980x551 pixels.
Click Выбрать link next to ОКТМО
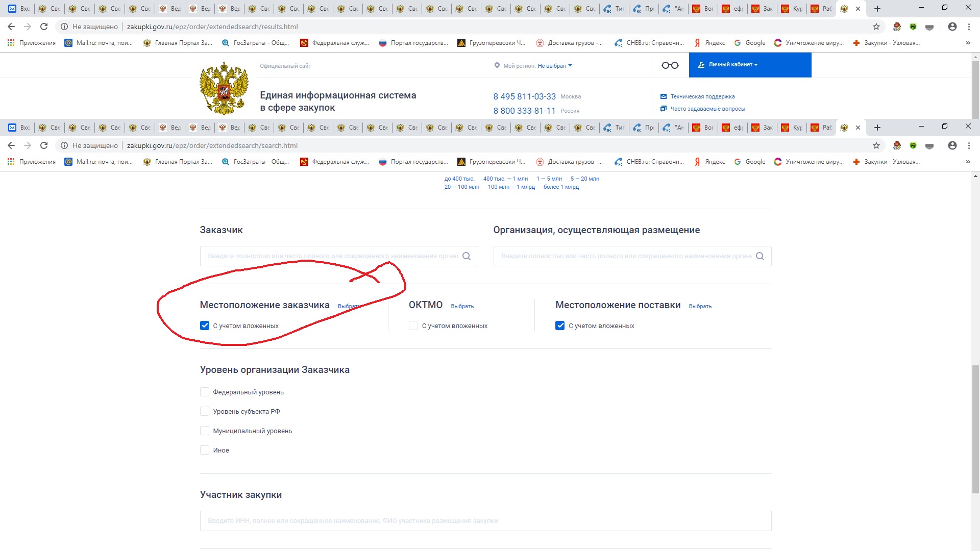(x=462, y=306)
